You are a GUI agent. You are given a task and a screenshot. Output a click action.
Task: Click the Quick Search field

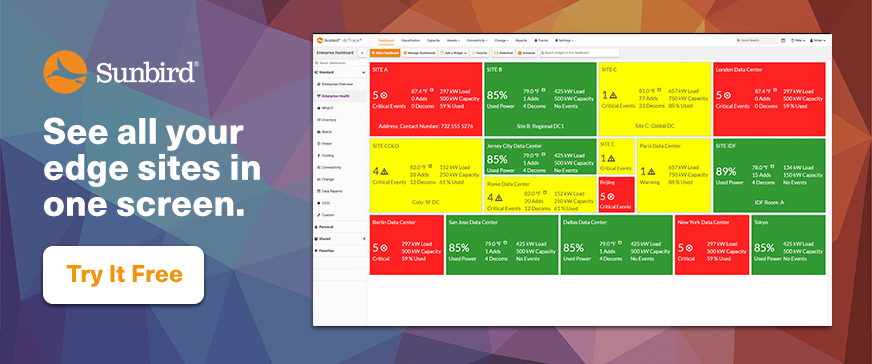(756, 41)
